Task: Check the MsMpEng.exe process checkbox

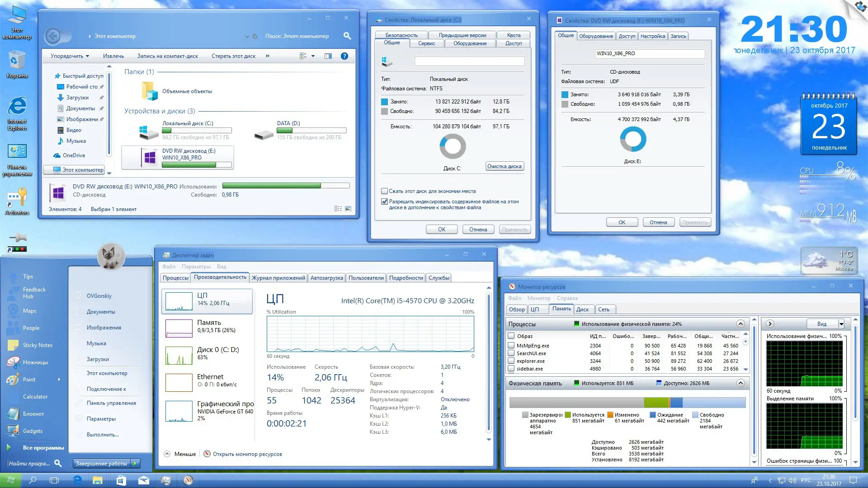Action: tap(511, 346)
